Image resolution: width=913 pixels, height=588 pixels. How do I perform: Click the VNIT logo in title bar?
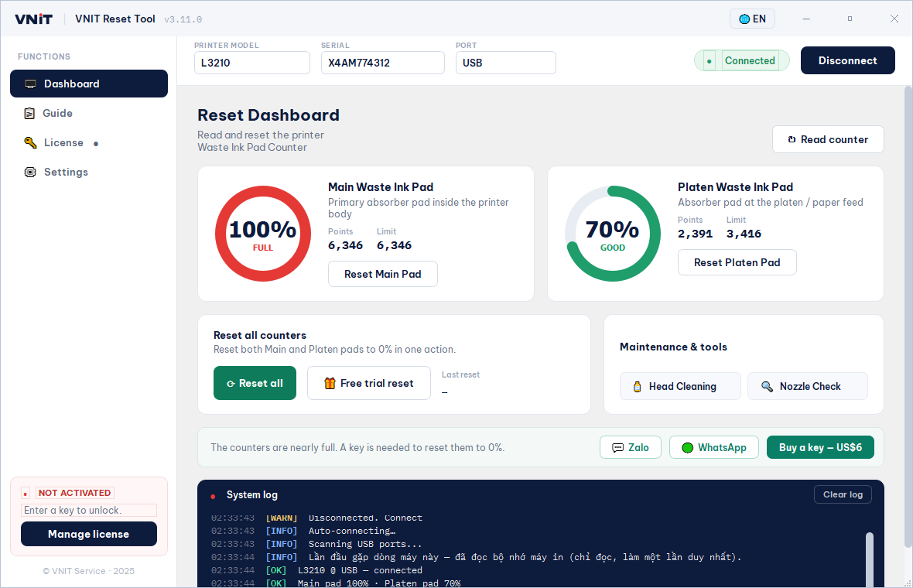pyautogui.click(x=34, y=19)
